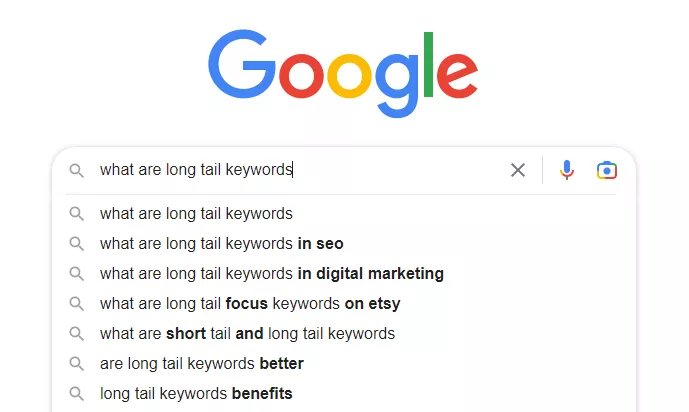
Task: Click the magnifier icon beside 'in digital marketing' suggestion
Action: pyautogui.click(x=76, y=274)
